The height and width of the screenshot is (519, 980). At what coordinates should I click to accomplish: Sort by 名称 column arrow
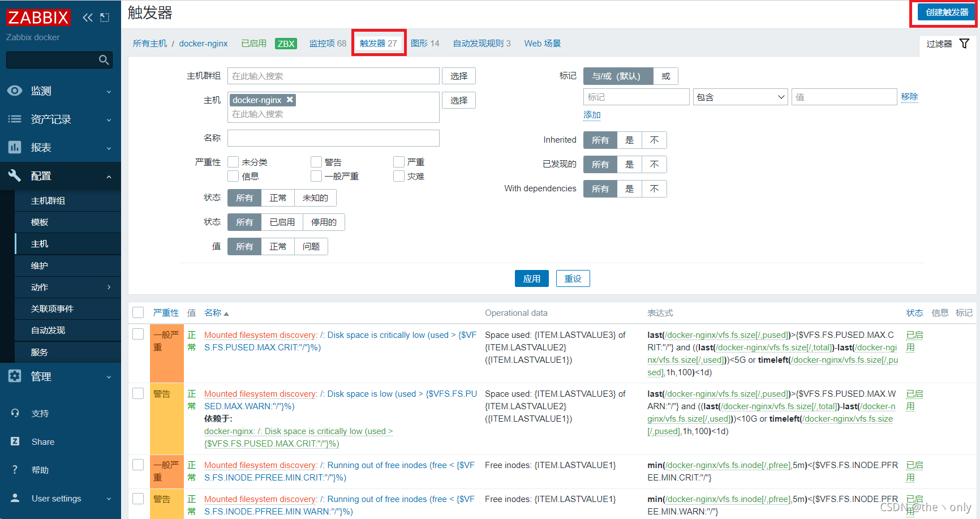[x=226, y=314]
